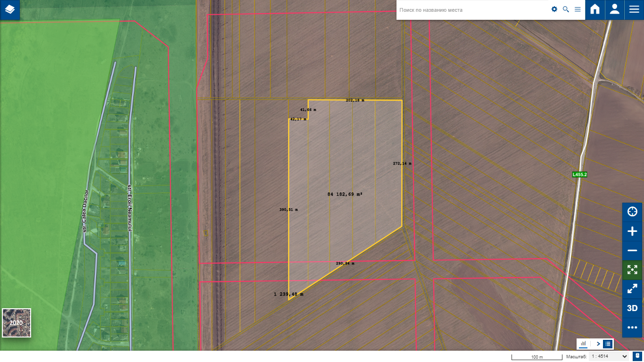Click the mouse coordinates icon
The image size is (644, 362).
[x=637, y=356]
